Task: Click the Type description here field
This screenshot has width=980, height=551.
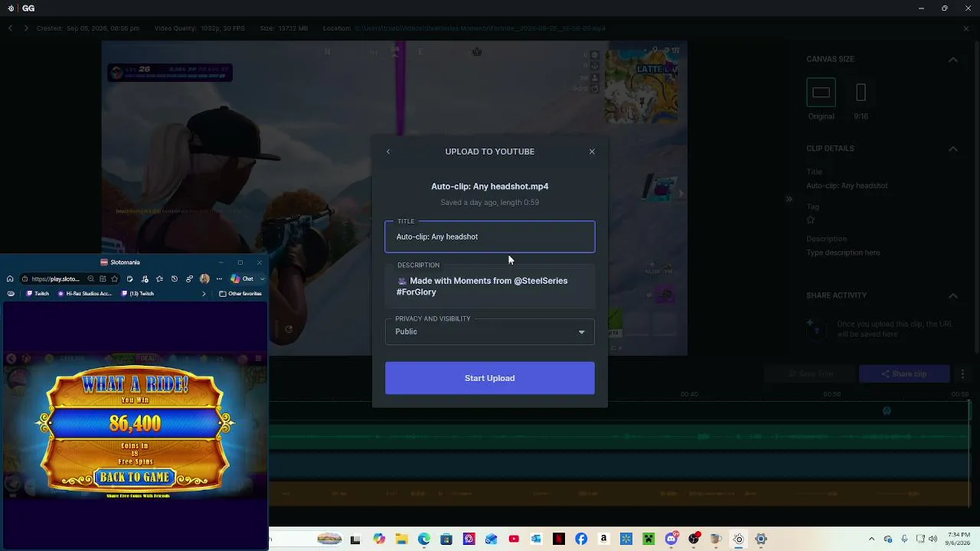Action: pos(843,253)
